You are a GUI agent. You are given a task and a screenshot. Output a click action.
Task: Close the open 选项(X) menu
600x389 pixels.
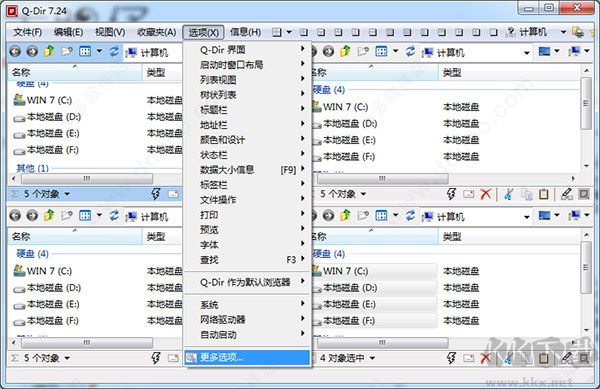click(203, 32)
